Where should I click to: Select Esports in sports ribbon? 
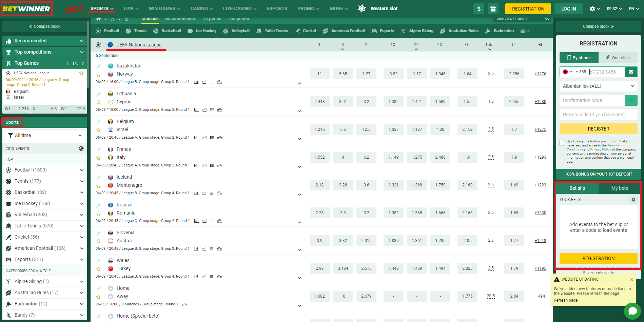coord(383,31)
